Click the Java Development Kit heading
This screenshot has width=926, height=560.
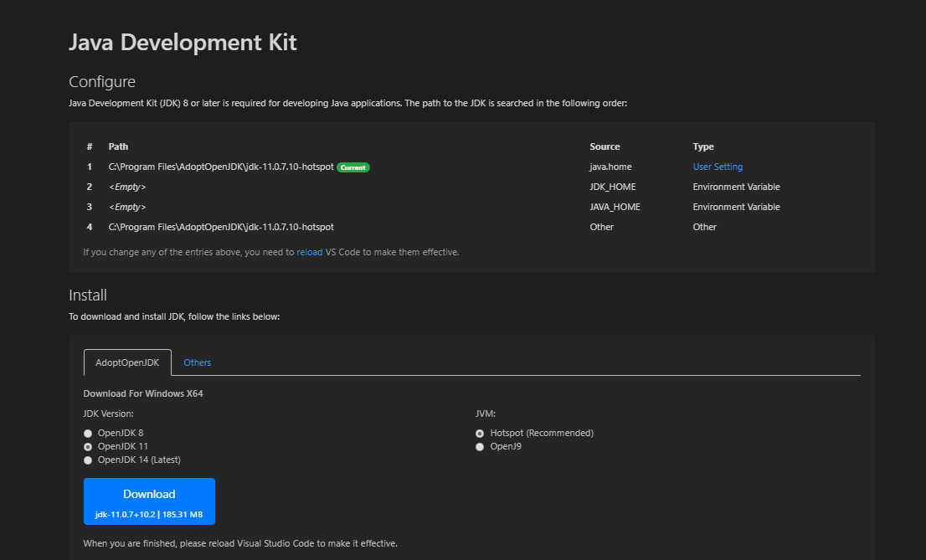coord(183,43)
